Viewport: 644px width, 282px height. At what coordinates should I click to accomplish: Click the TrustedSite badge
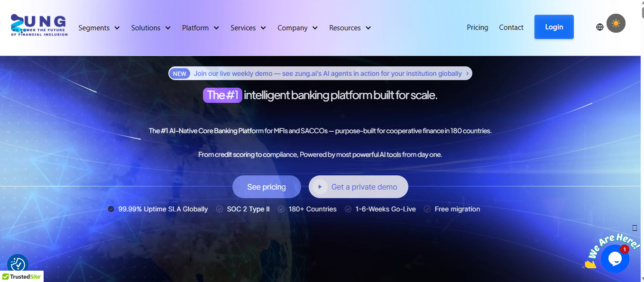pyautogui.click(x=22, y=276)
